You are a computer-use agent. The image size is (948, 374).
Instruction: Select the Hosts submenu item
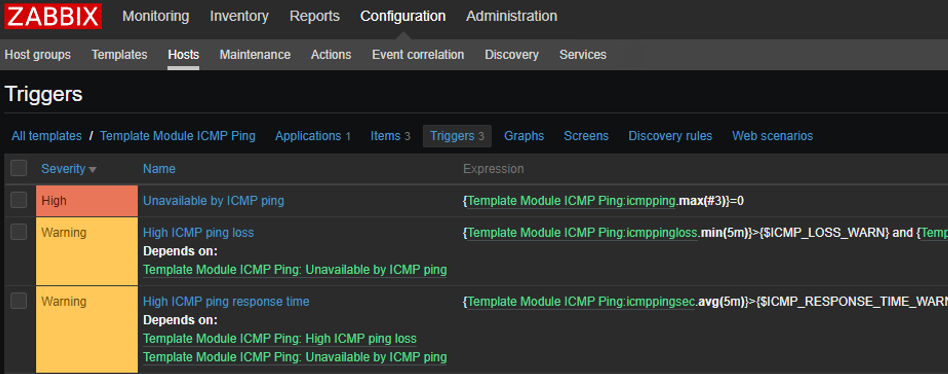[x=183, y=55]
